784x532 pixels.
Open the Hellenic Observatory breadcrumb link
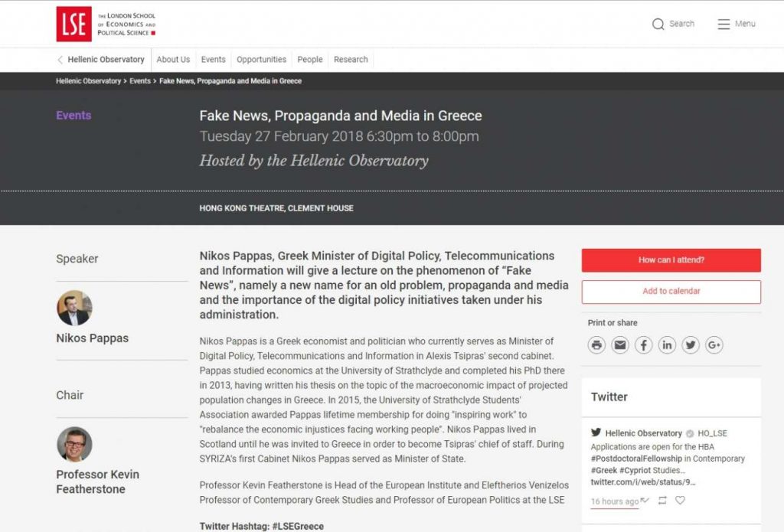coord(87,80)
